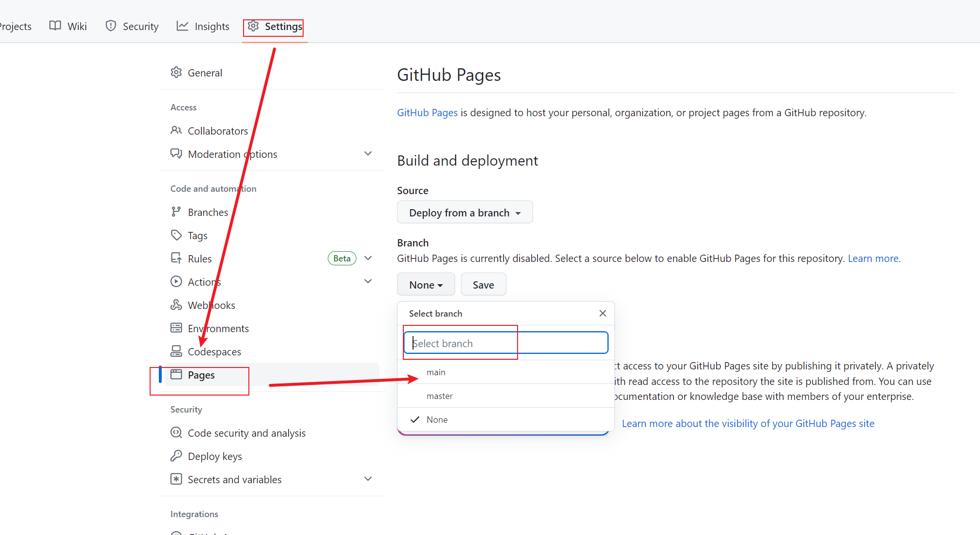Click the Environments server icon

point(176,328)
